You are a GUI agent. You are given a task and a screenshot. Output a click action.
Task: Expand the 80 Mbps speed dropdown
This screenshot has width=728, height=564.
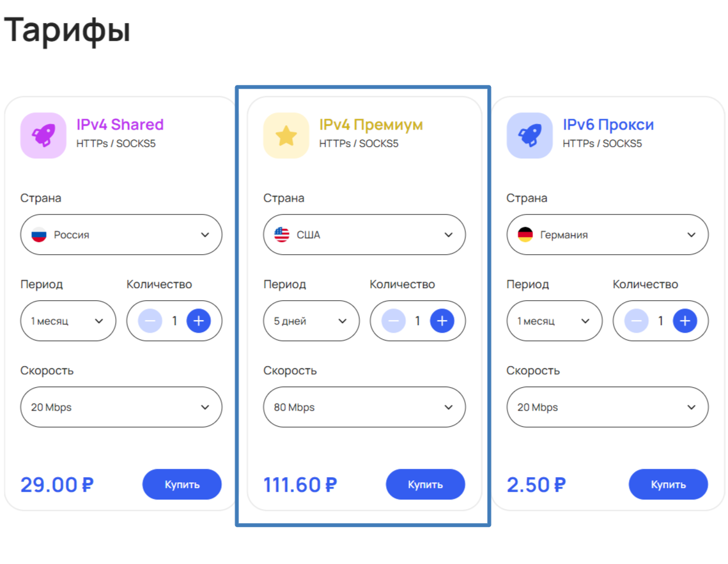pos(364,407)
